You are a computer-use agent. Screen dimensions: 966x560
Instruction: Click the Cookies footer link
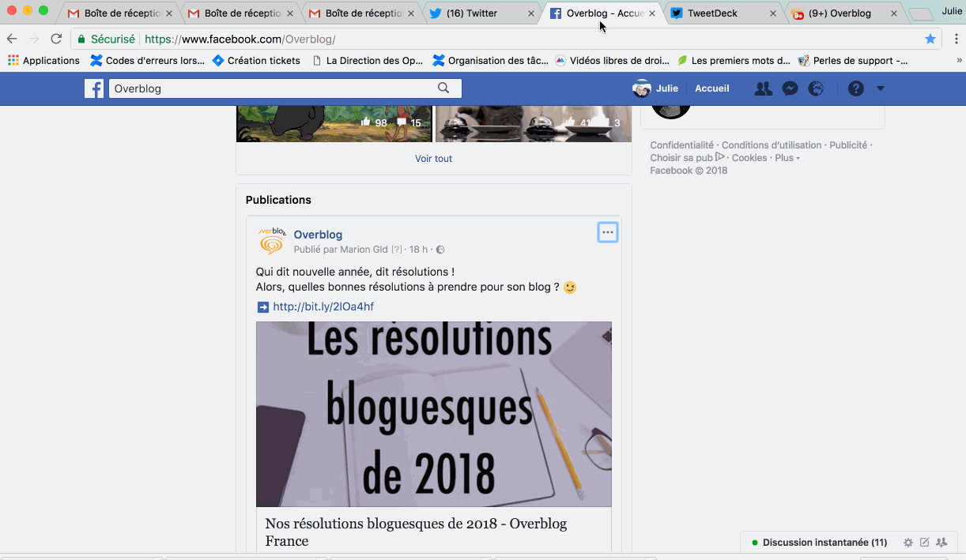pos(749,158)
